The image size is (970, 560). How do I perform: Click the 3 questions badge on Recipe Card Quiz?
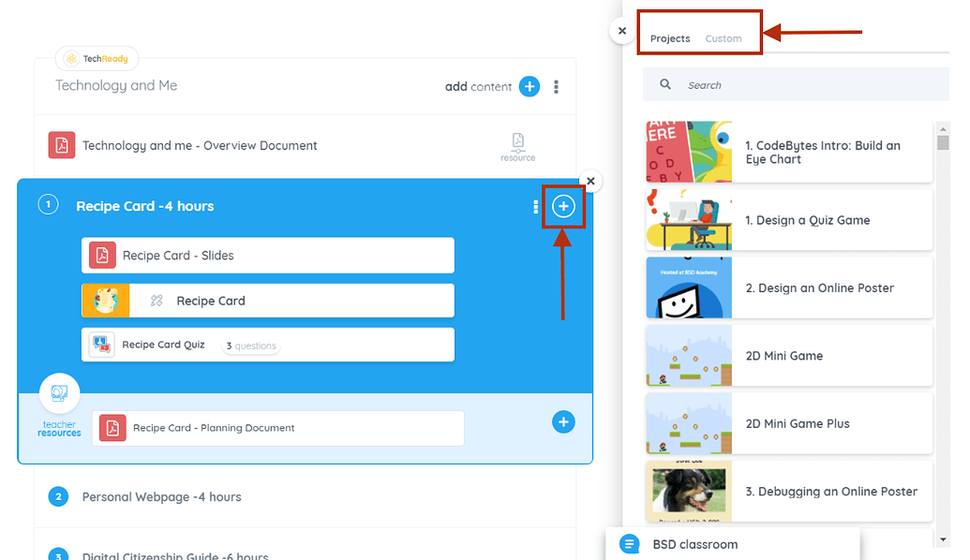point(251,346)
